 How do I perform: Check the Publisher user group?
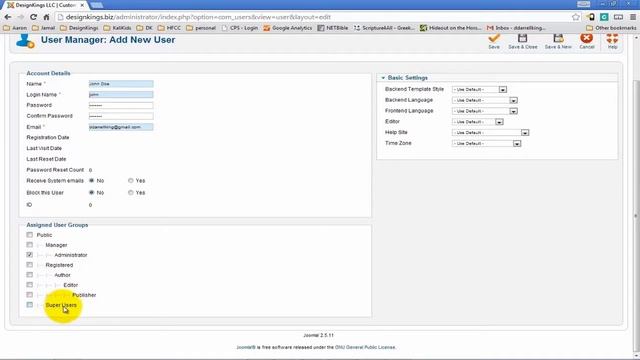(x=29, y=294)
